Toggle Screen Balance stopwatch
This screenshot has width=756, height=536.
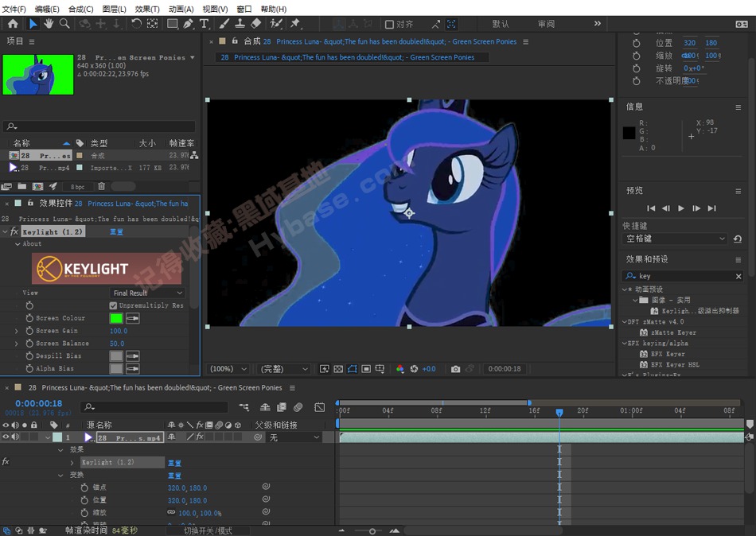29,344
